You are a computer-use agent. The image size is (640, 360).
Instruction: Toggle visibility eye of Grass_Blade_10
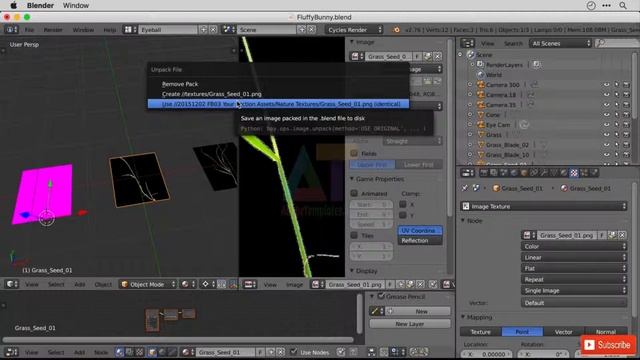point(607,155)
